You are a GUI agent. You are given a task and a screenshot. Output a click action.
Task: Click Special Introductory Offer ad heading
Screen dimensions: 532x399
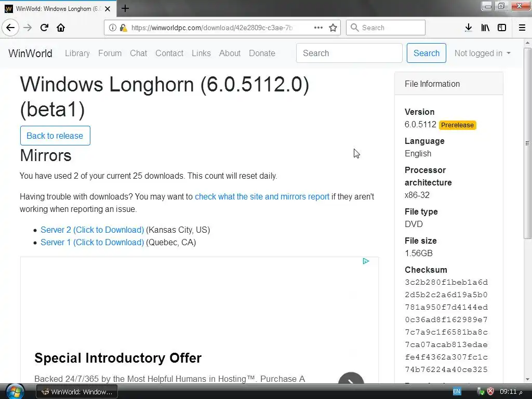coord(118,358)
